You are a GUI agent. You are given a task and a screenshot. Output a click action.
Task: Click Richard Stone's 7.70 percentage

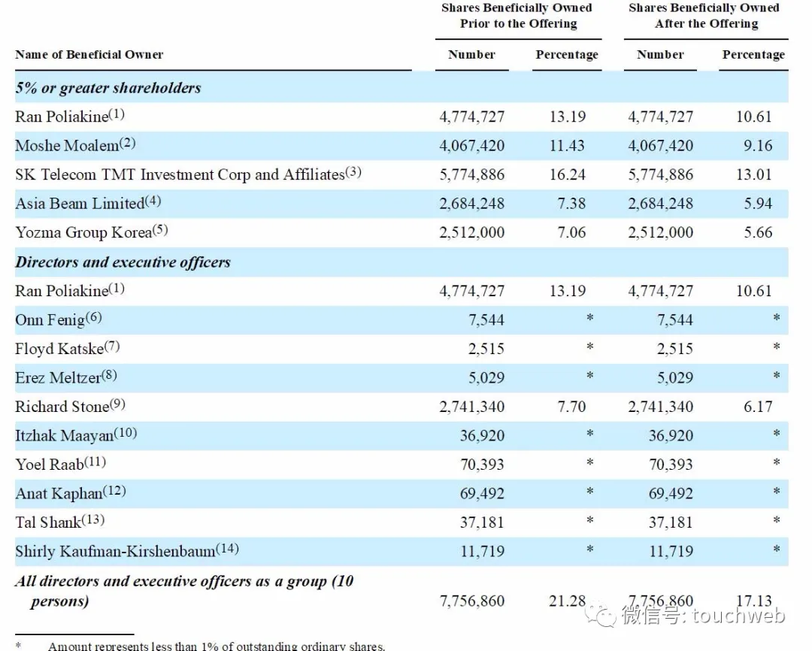click(x=571, y=407)
